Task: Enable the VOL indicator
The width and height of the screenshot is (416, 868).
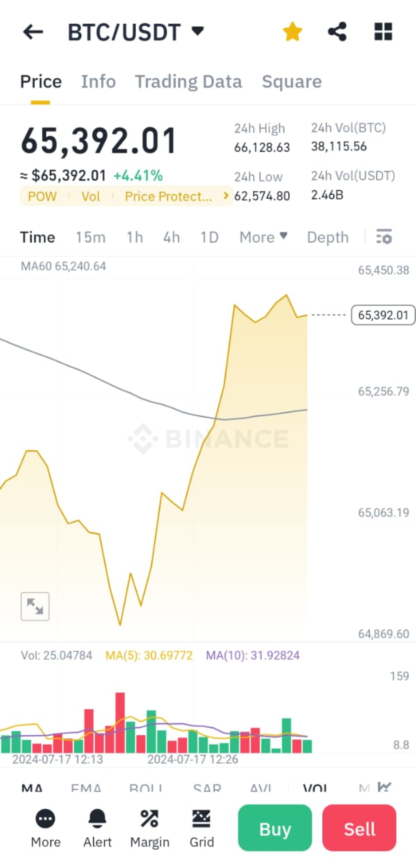Action: 315,788
